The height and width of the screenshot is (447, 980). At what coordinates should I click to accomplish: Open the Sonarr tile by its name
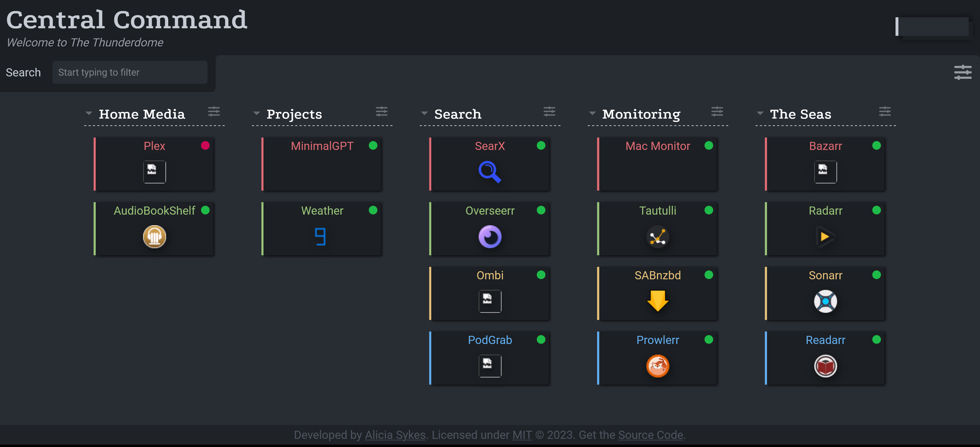[x=825, y=275]
